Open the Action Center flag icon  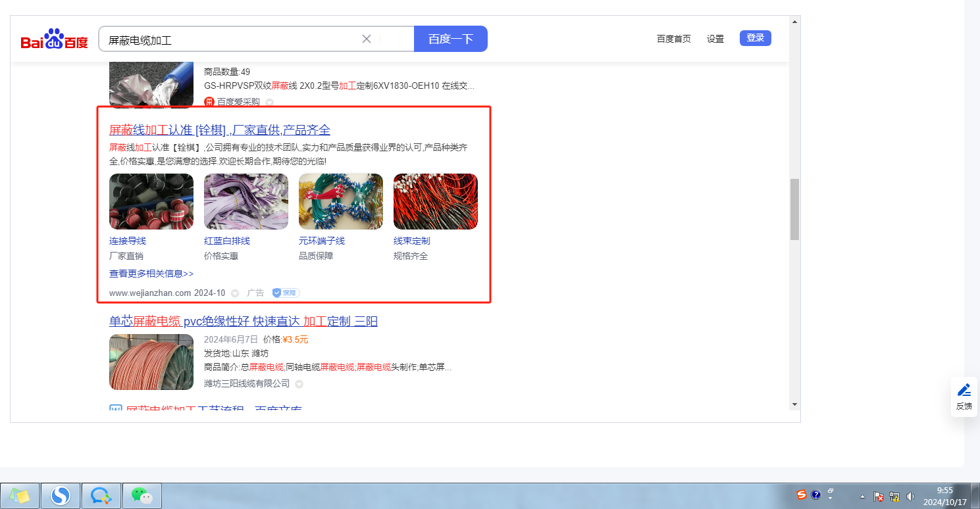point(878,497)
